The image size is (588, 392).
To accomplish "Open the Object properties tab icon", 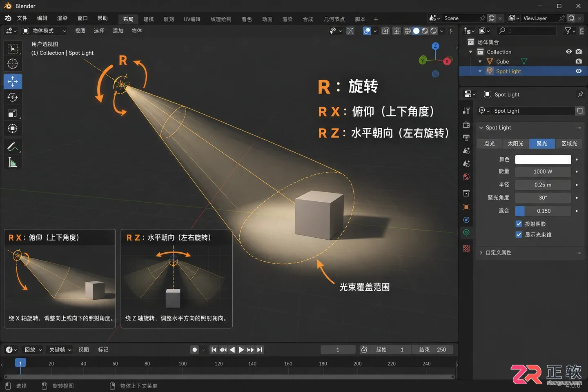I will tap(466, 207).
